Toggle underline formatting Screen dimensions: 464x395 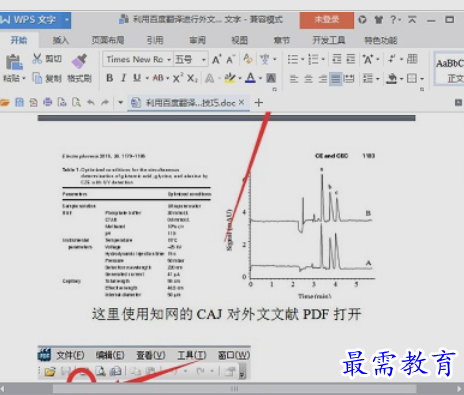pyautogui.click(x=137, y=78)
